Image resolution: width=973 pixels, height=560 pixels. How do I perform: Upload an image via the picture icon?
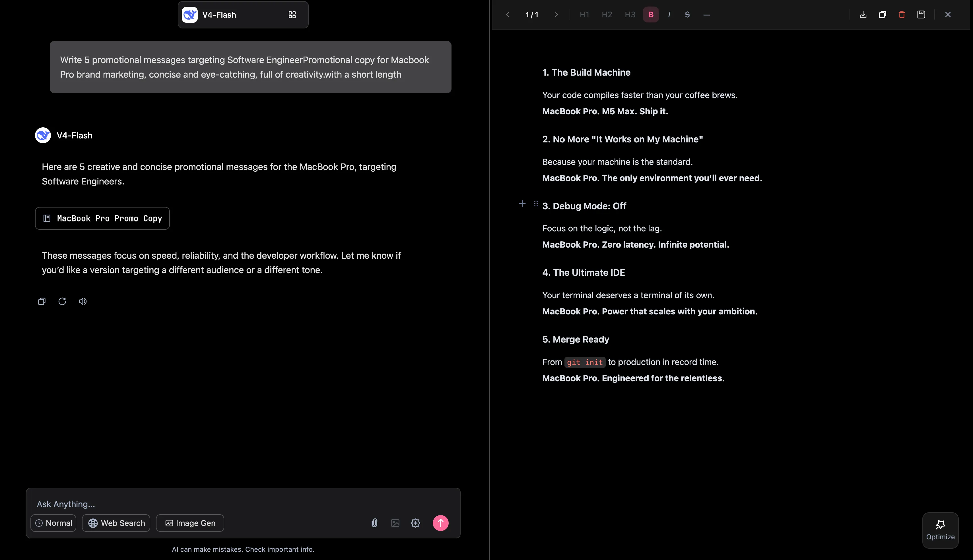pos(395,523)
